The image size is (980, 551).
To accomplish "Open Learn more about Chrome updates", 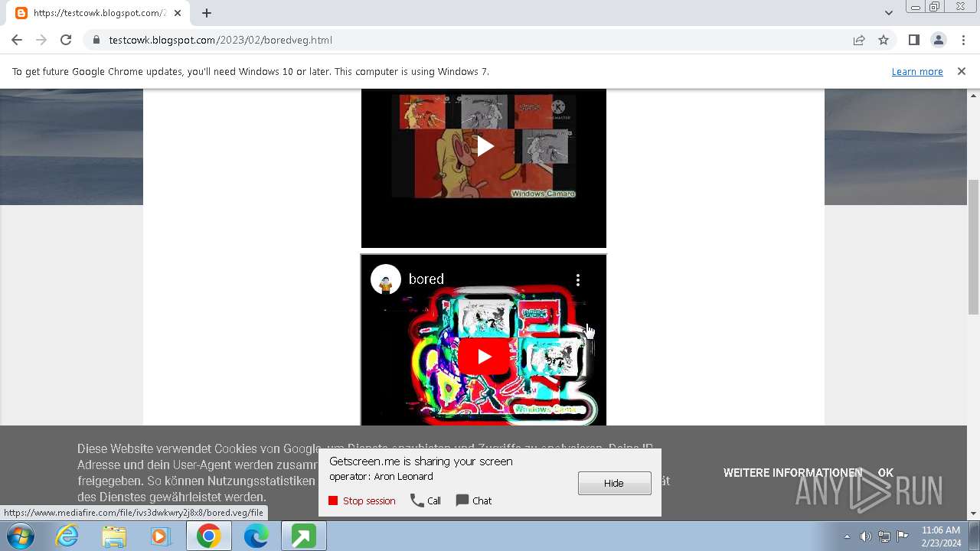I will click(x=916, y=71).
